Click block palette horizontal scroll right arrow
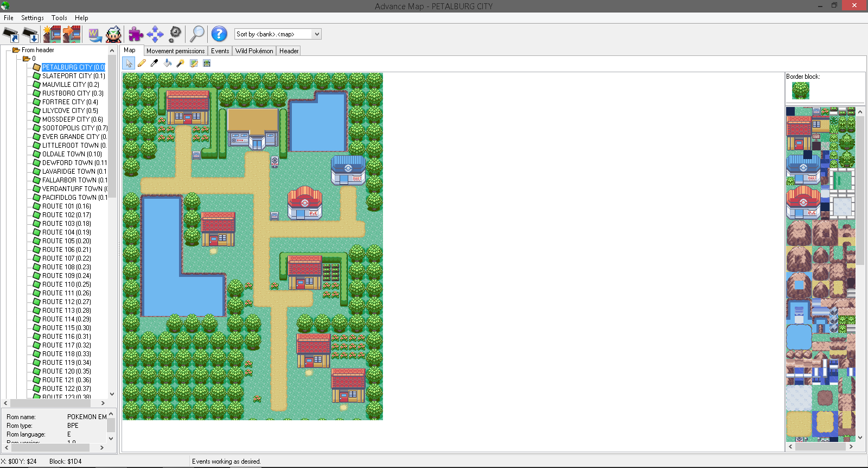 click(851, 447)
